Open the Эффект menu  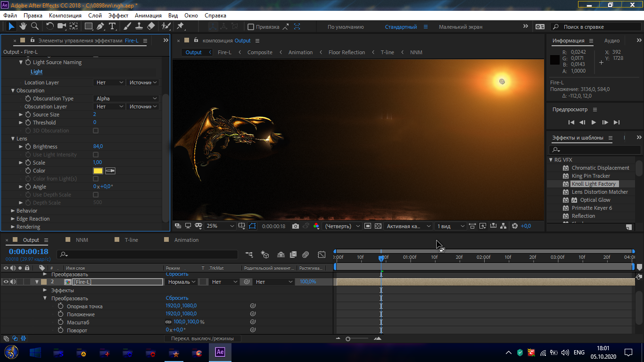click(118, 16)
